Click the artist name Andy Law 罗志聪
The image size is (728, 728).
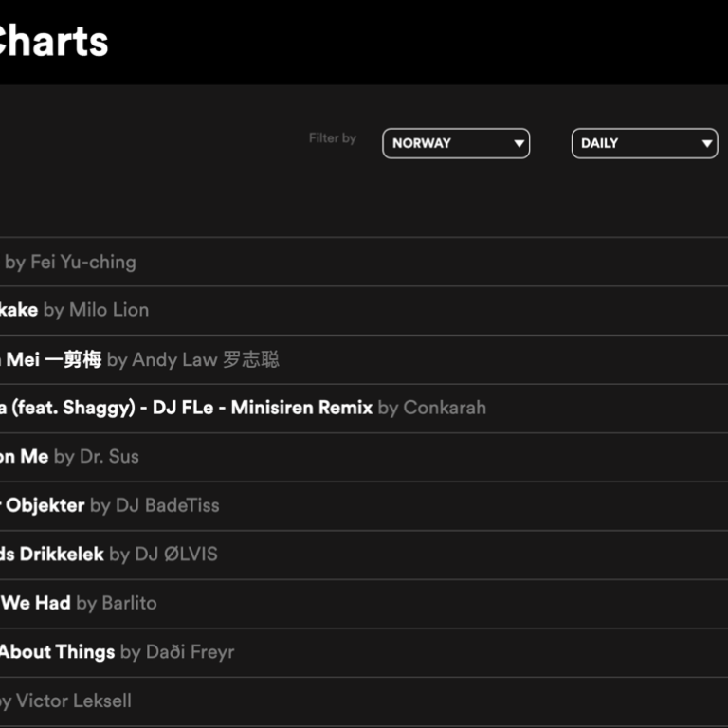pyautogui.click(x=206, y=359)
